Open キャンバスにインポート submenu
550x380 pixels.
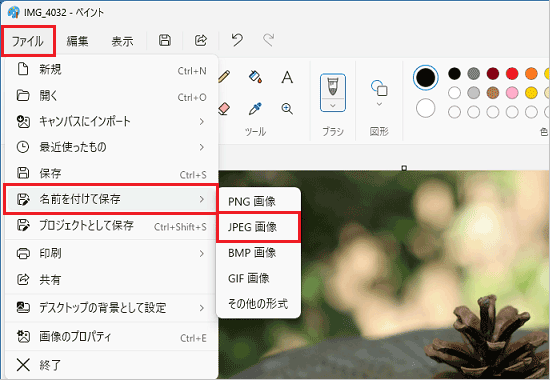point(112,121)
